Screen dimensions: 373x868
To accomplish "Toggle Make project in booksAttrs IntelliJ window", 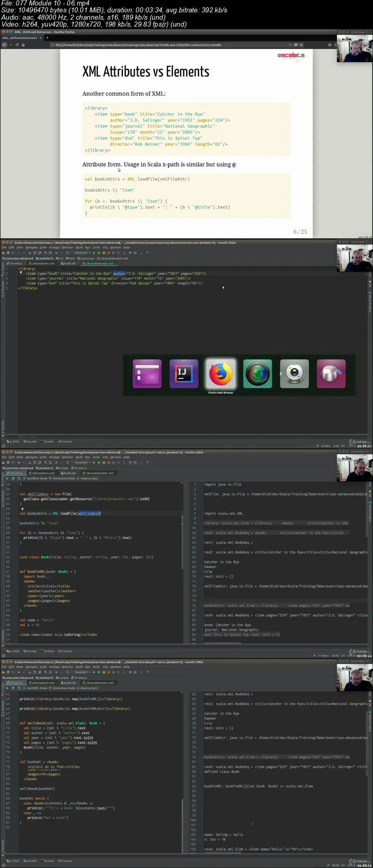I will point(87,478).
